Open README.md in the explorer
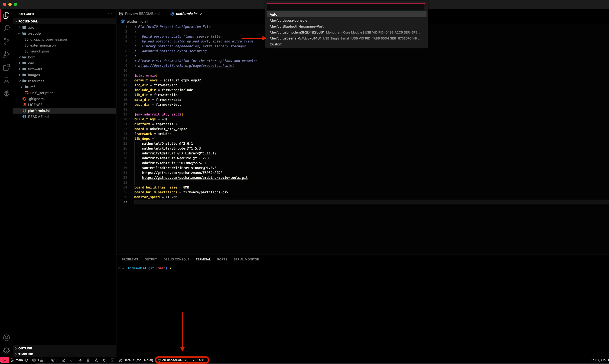 tap(38, 117)
